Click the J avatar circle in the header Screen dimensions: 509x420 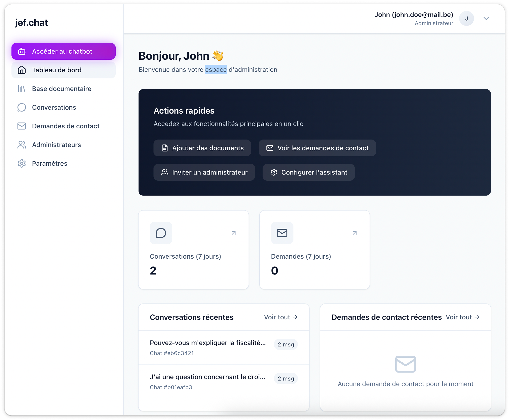(x=467, y=18)
